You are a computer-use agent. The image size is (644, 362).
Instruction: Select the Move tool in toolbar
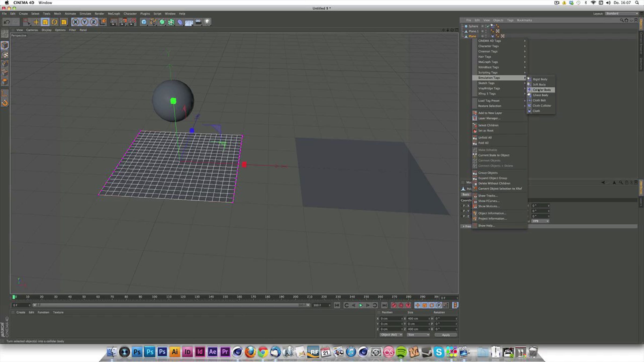pyautogui.click(x=36, y=22)
